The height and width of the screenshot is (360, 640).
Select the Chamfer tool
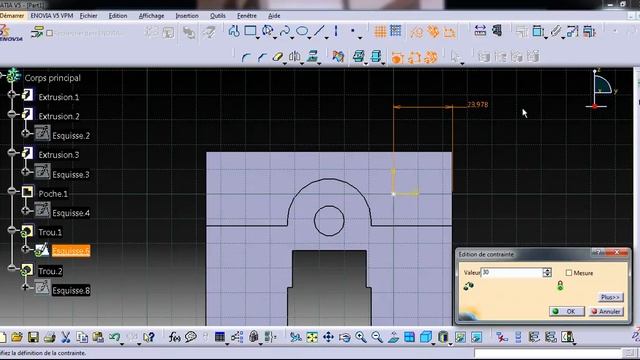[x=262, y=57]
